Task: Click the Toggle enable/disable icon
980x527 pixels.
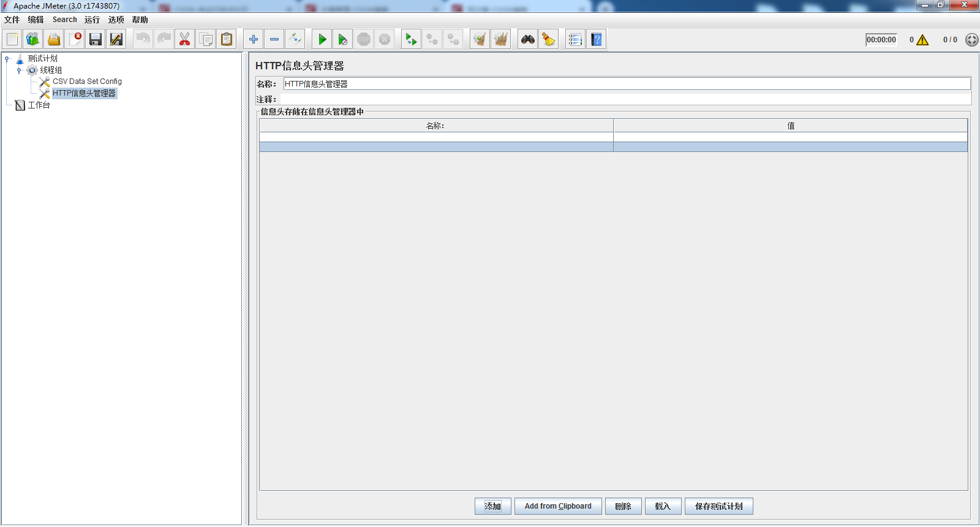Action: (x=295, y=39)
